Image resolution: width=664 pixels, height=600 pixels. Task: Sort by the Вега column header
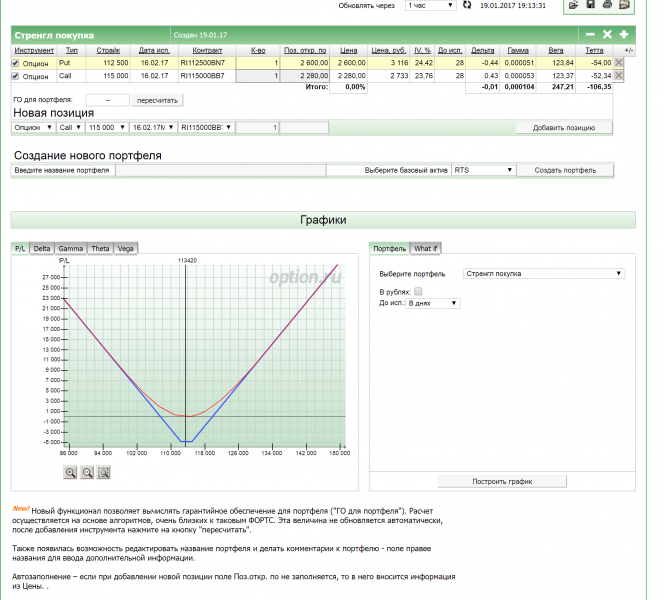pos(556,50)
